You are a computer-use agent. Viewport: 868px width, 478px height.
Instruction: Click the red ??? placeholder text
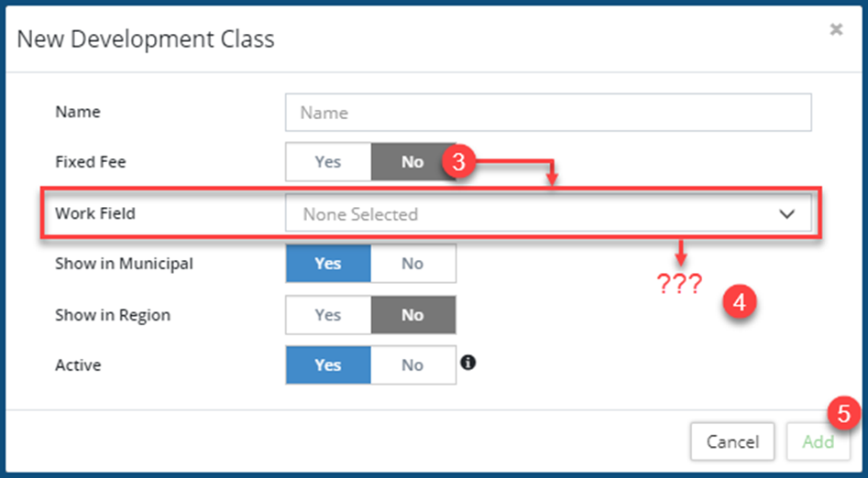coord(679,285)
